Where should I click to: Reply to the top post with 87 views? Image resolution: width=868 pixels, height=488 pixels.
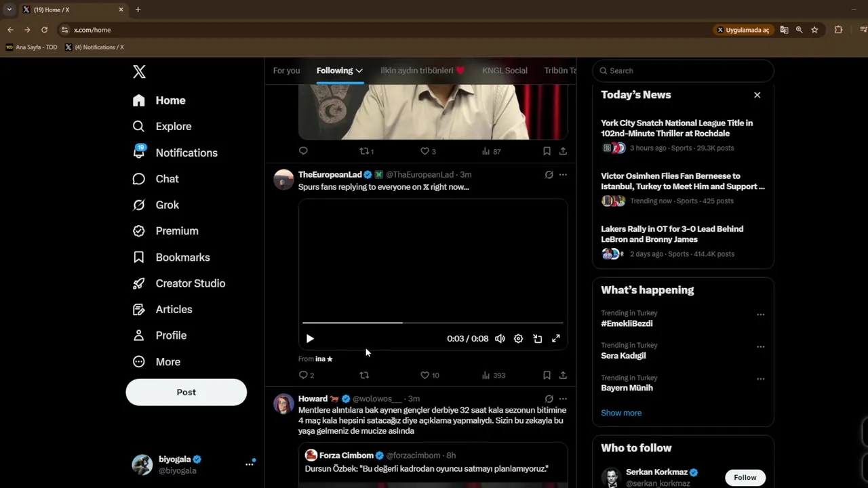(303, 151)
